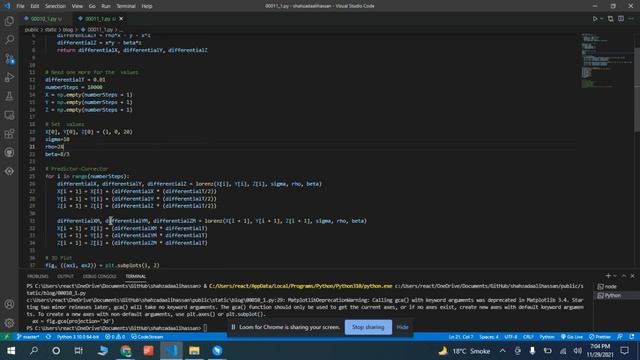Click CodeStream status bar item
Screen dimensions: 640x360
coord(147,337)
